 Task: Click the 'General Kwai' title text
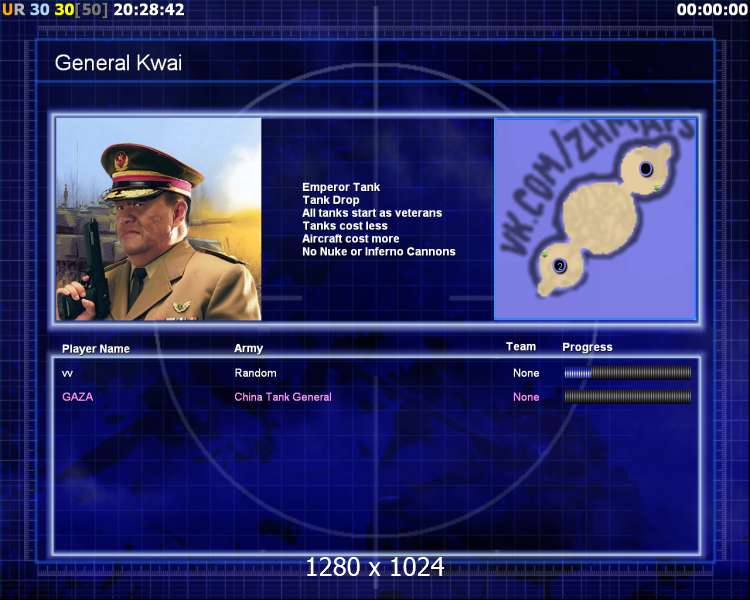click(x=118, y=63)
